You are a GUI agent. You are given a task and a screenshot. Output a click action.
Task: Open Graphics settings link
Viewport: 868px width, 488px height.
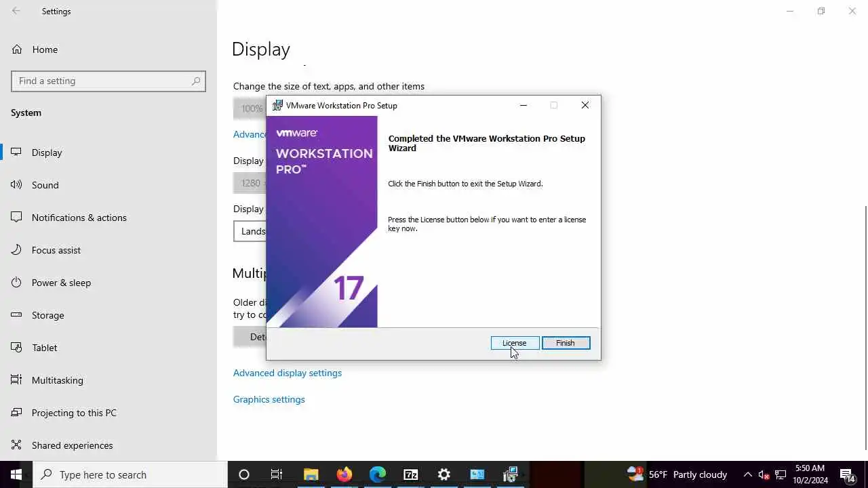269,399
